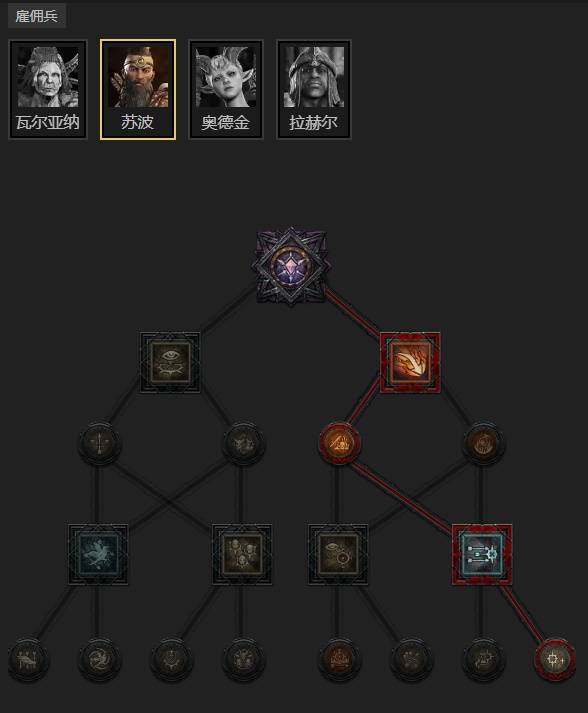Enable the arrow passive node under eye skill
Viewport: 588px width, 713px height.
click(100, 443)
